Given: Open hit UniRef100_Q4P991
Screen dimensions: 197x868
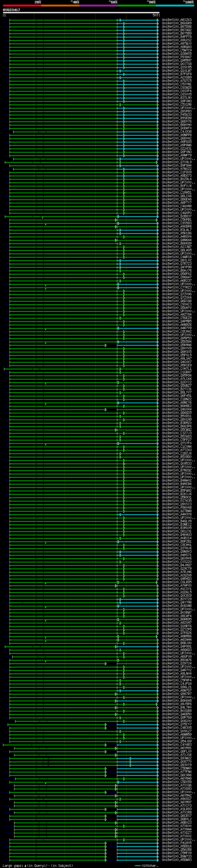Looking at the screenshot, I should tap(177, 647).
